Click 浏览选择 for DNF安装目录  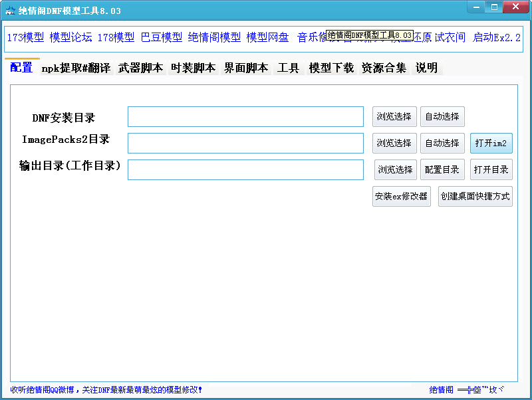coord(394,116)
